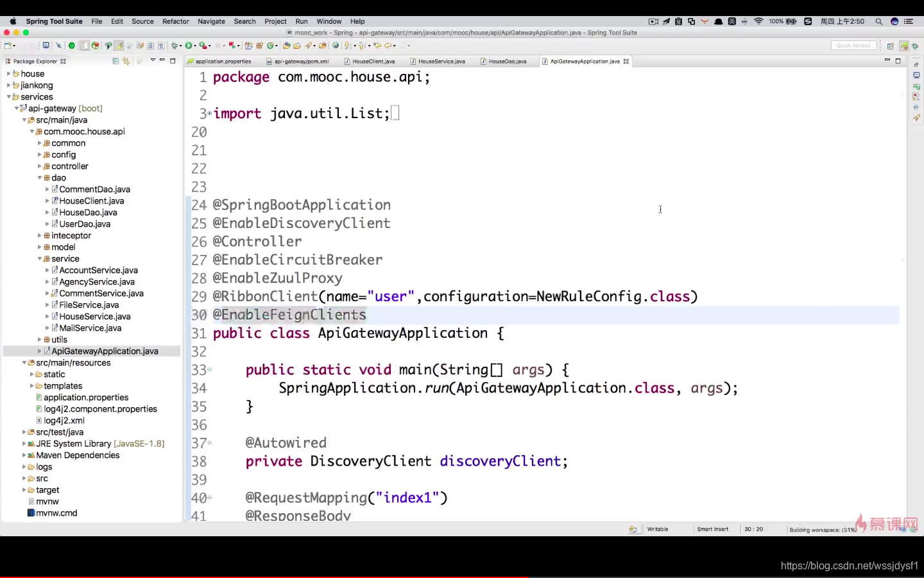Image resolution: width=924 pixels, height=578 pixels.
Task: Click the Open Type icon in the toolbar
Action: click(286, 46)
